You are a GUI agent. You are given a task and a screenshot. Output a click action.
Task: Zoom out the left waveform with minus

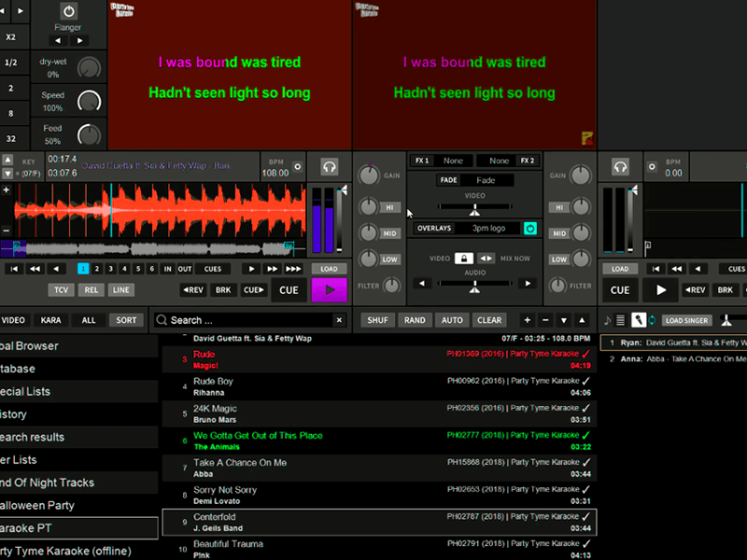tap(7, 231)
